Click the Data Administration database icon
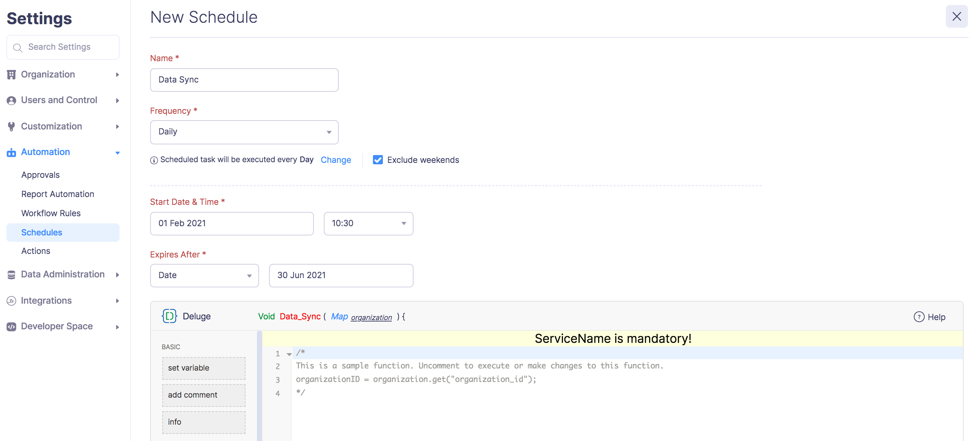 pos(11,274)
